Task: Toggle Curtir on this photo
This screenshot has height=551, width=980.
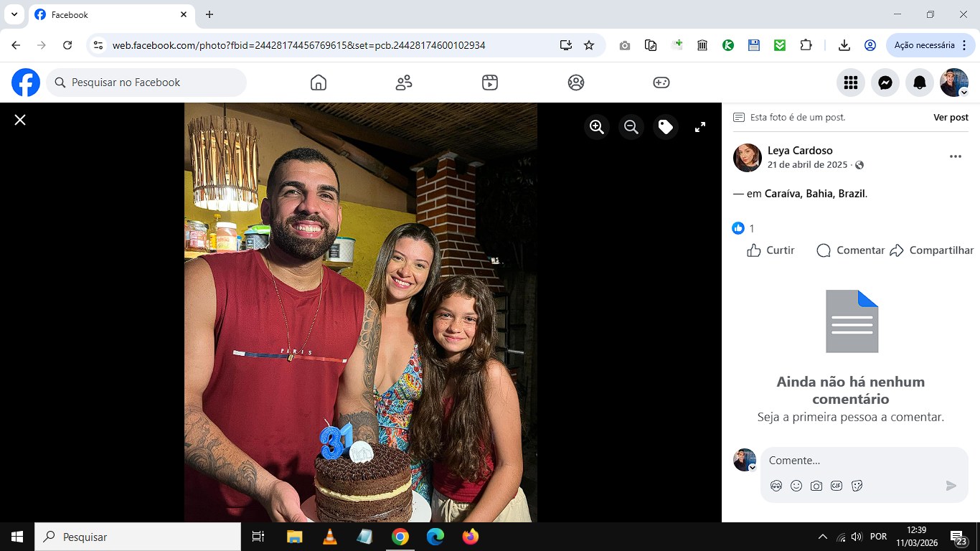Action: [771, 250]
